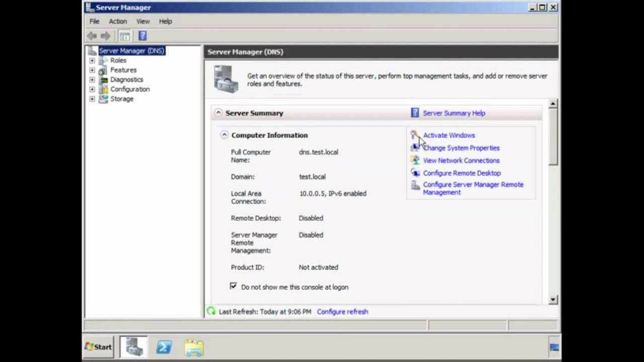This screenshot has width=644, height=362.
Task: Click the 'Not activated' Product ID value
Action: [x=318, y=267]
